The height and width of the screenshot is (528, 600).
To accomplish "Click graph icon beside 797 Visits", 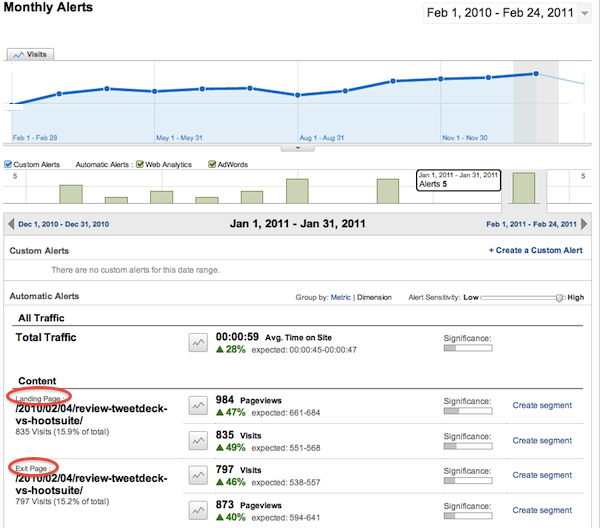I will click(x=199, y=474).
